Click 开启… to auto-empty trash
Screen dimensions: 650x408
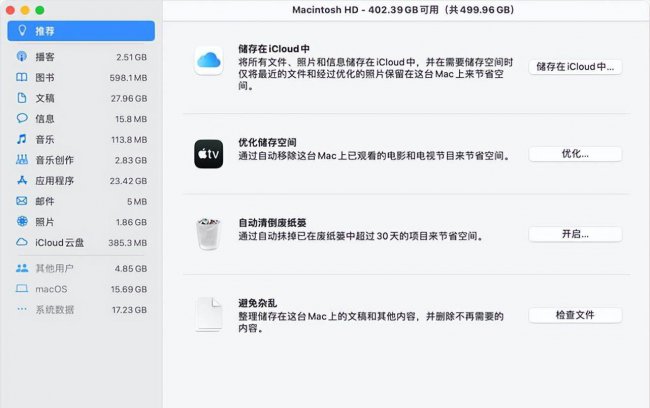pos(575,234)
